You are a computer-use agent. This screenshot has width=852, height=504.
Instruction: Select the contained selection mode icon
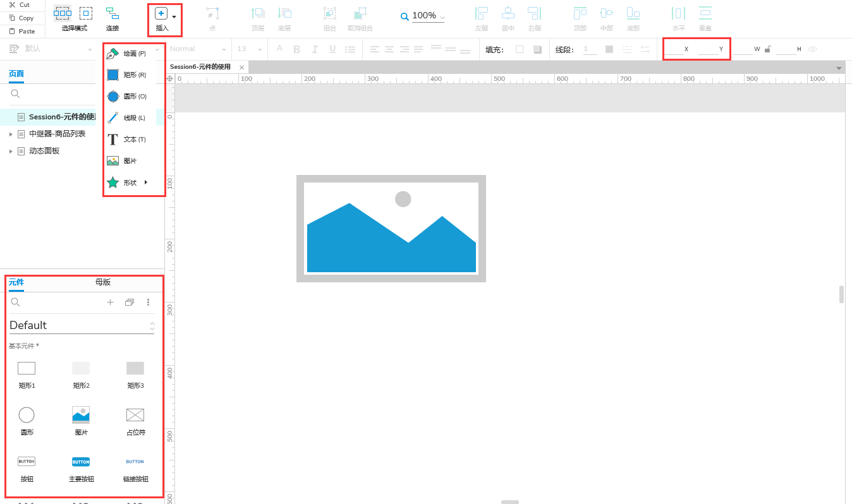click(x=86, y=13)
